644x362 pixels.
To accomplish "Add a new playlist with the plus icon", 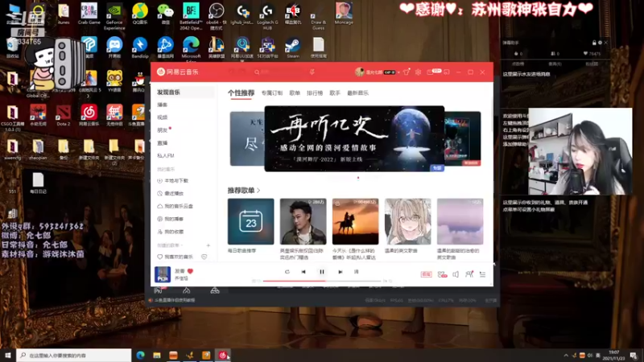I will [x=208, y=245].
